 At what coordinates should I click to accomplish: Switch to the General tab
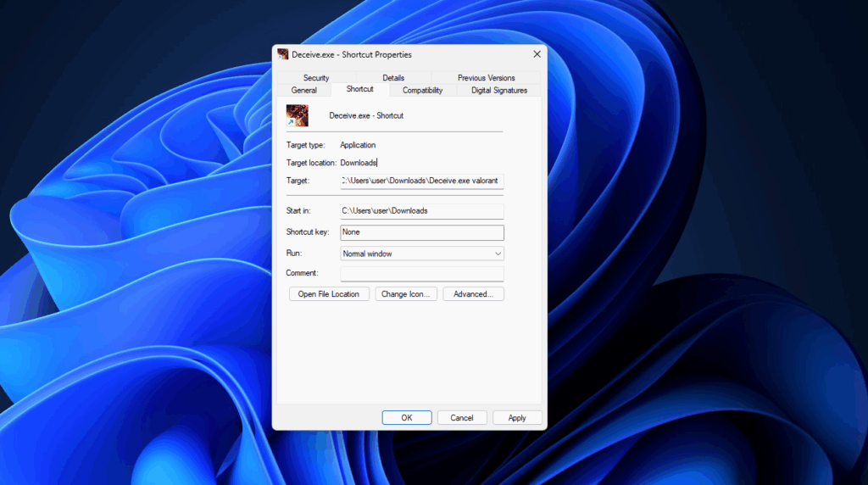[x=304, y=90]
